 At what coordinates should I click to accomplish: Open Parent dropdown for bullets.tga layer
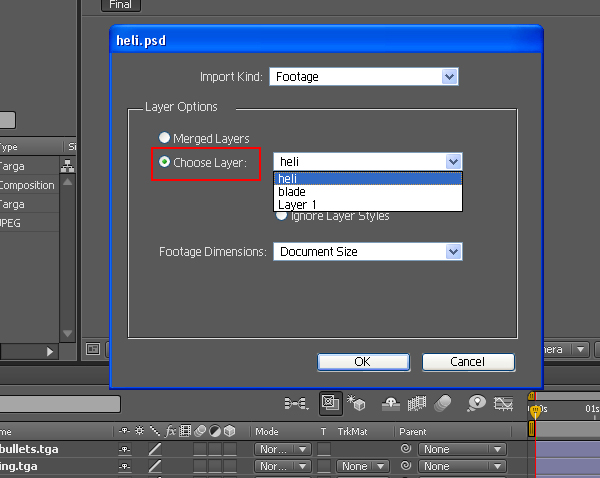[x=462, y=449]
